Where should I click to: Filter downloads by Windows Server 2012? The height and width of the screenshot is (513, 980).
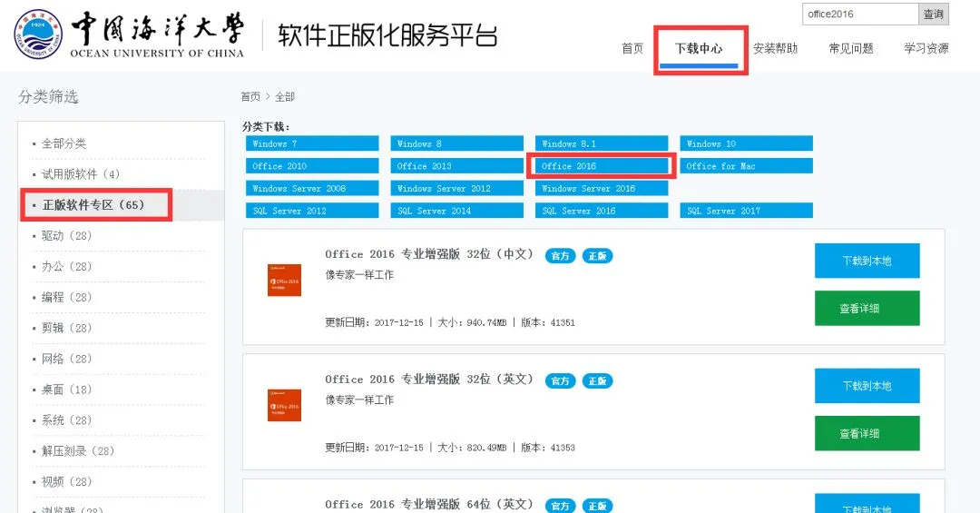click(x=456, y=188)
